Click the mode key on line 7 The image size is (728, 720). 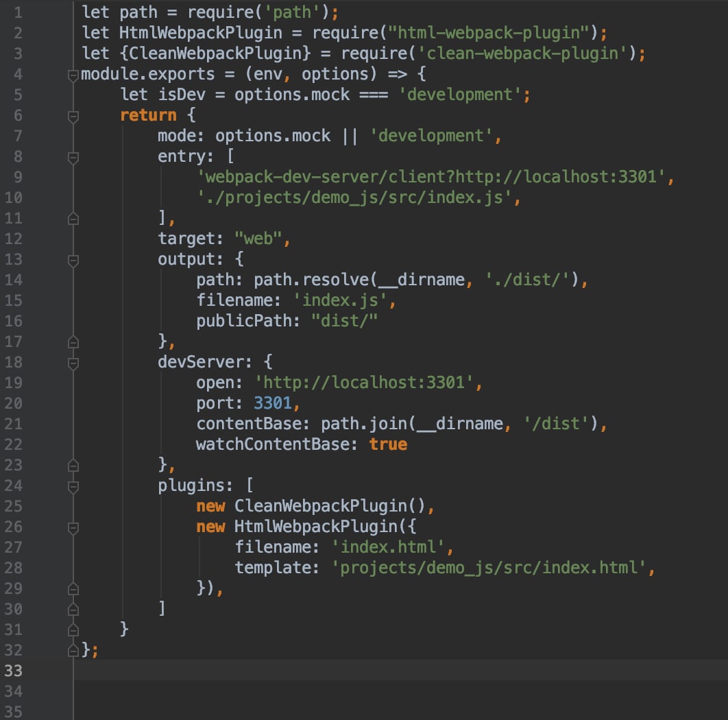(x=176, y=136)
